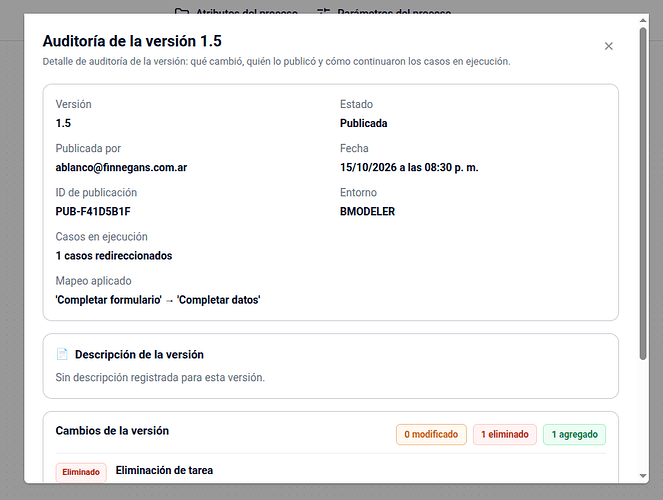663x500 pixels.
Task: Click the date 15/10/2026 a las 08:30 p. m.
Action: click(409, 167)
